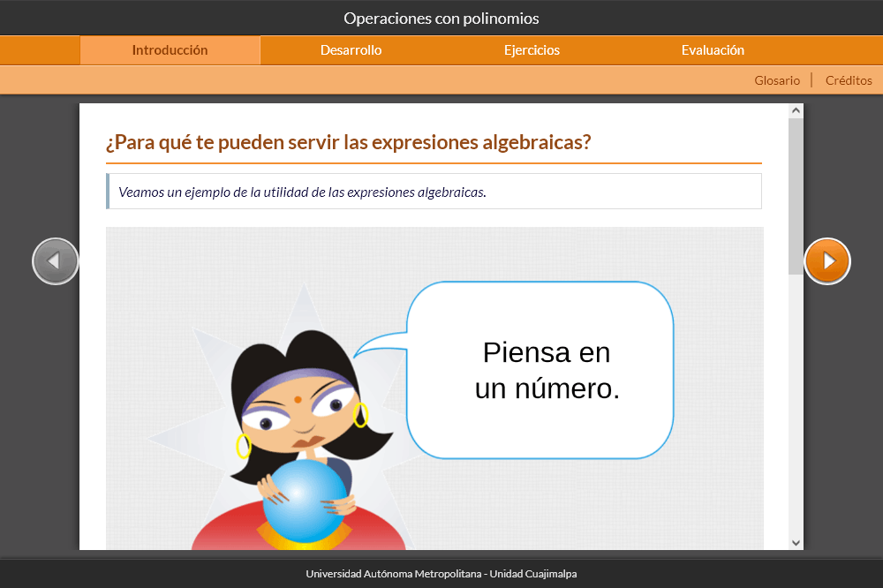Click the vertical scrollbar thumb in the content pane
Image resolution: width=883 pixels, height=588 pixels.
pyautogui.click(x=796, y=196)
